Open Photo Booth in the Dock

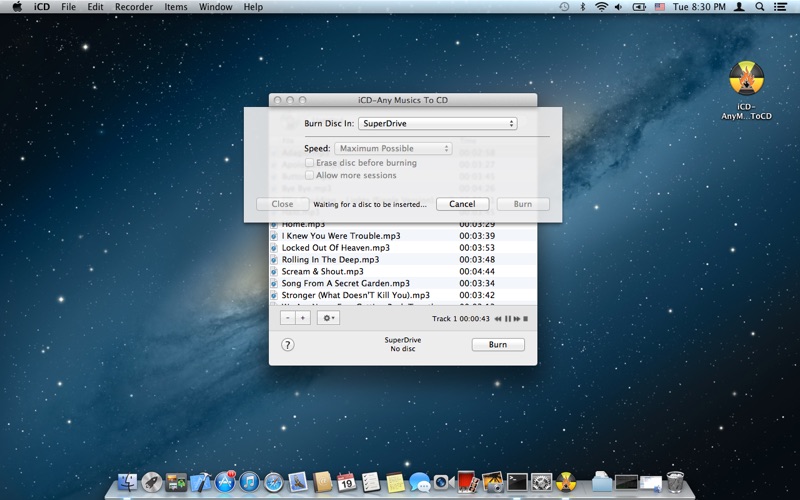468,482
